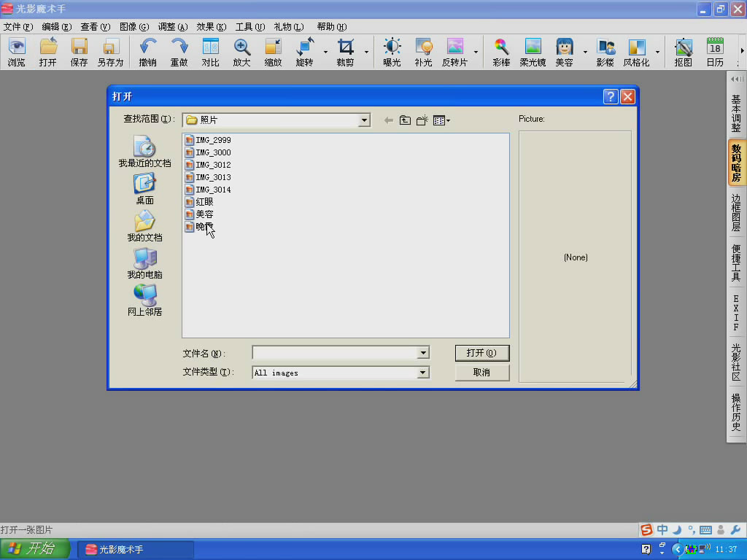
Task: Open the 查看(V) menu
Action: 96,27
